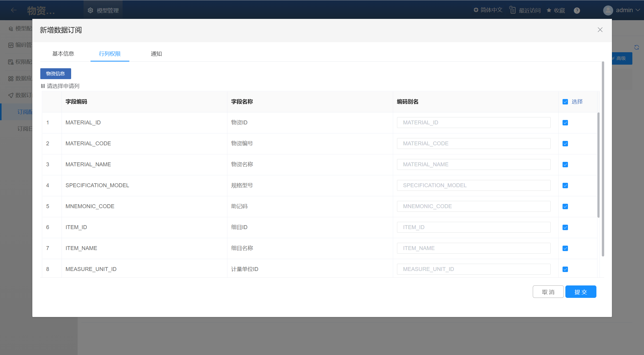
Task: Click the 提交 submit button
Action: (581, 292)
